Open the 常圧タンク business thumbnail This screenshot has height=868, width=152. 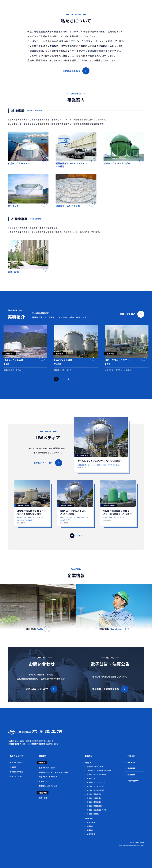point(28,189)
